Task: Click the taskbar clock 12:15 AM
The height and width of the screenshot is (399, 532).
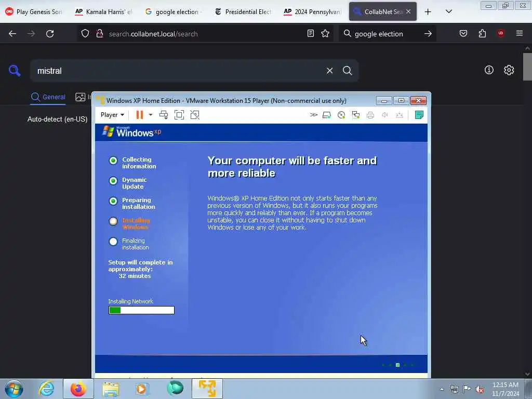Action: point(506,389)
